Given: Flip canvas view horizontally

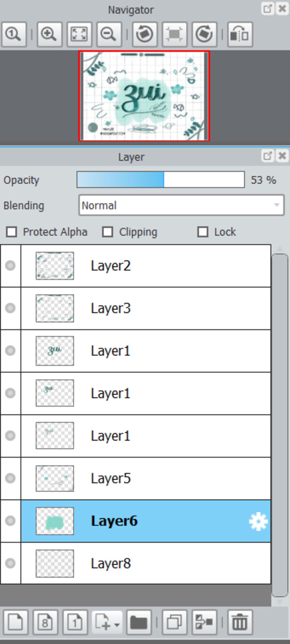Looking at the screenshot, I should (x=240, y=34).
